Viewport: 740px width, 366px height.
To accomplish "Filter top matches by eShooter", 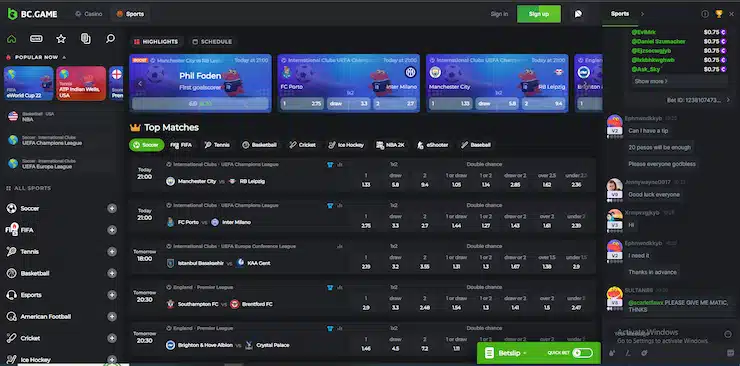I will (433, 145).
